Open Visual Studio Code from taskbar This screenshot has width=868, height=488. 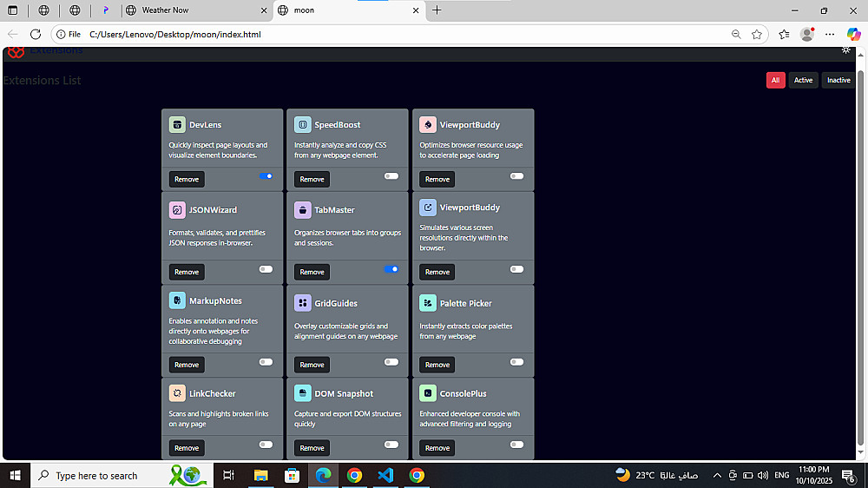pos(386,475)
